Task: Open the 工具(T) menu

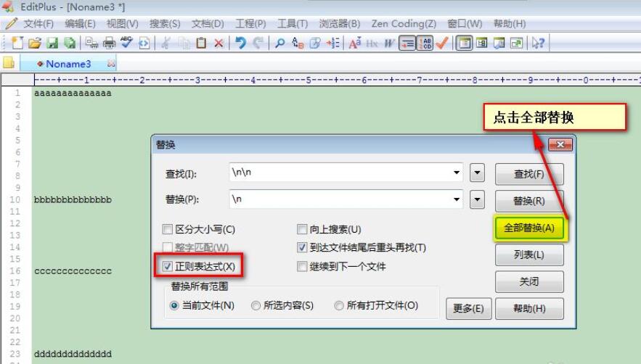Action: coord(293,24)
